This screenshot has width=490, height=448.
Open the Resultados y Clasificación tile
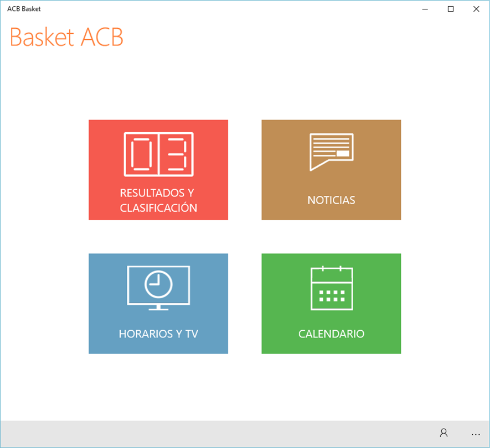[x=158, y=170]
